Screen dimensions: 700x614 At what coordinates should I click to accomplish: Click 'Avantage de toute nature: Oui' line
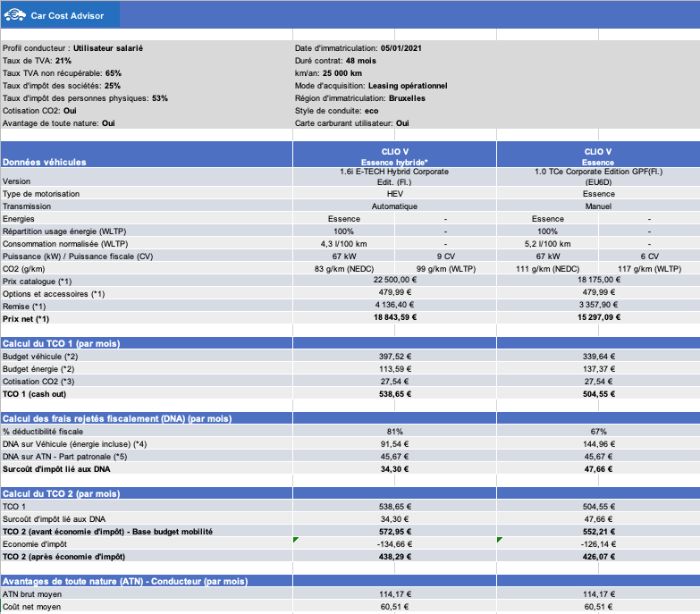coord(59,123)
